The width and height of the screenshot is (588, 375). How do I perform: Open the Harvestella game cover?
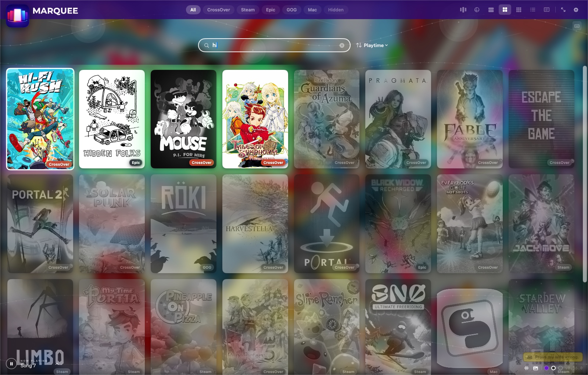coord(255,224)
